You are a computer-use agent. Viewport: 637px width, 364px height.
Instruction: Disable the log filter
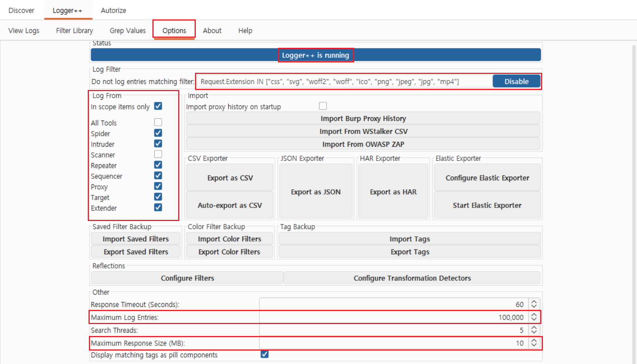(516, 81)
